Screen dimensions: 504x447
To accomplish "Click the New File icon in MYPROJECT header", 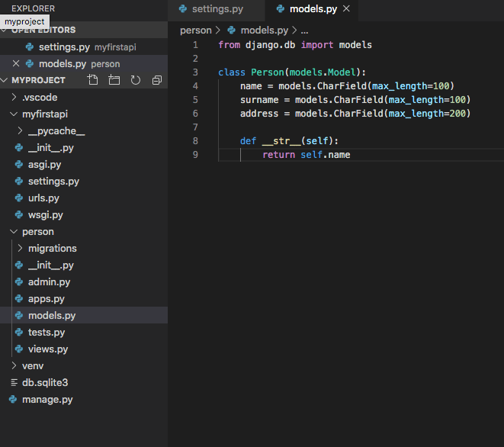I will (x=93, y=80).
